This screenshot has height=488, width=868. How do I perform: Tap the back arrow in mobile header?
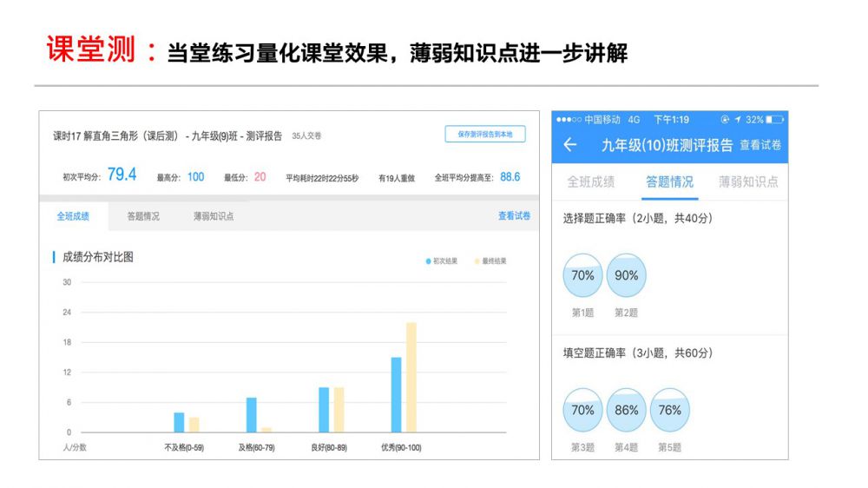(570, 145)
